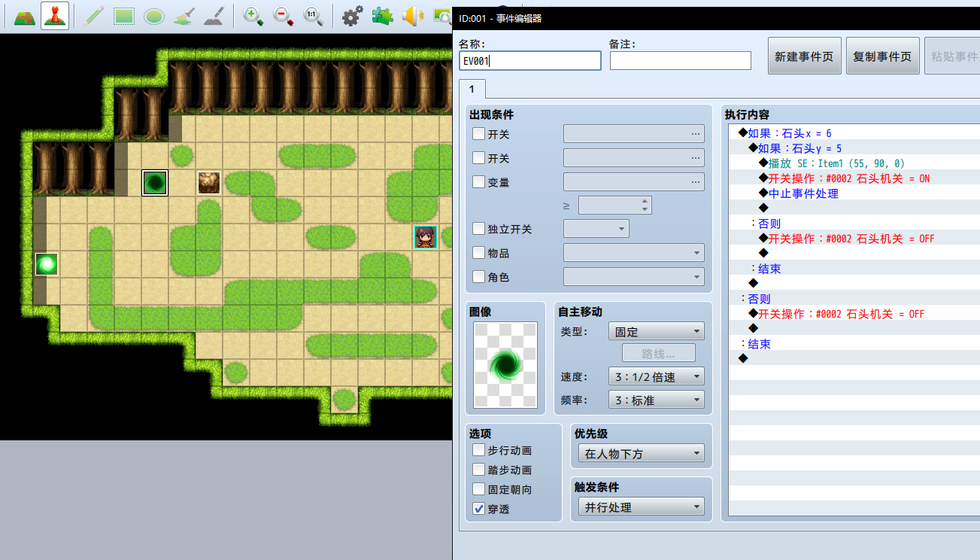This screenshot has height=560, width=980.
Task: Open the Plugin manager puzzle icon
Action: (x=382, y=16)
